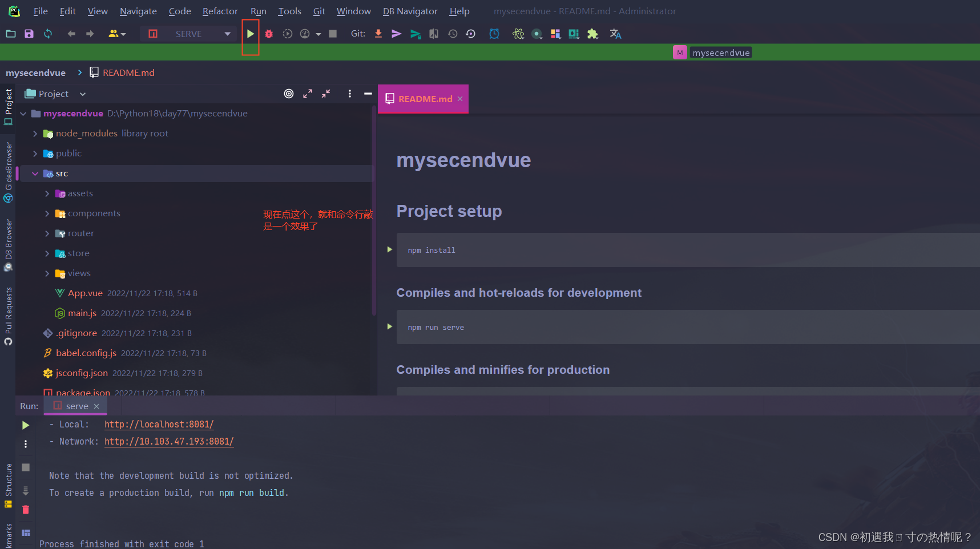Open the localhost:8081 link
The height and width of the screenshot is (549, 980).
coord(159,425)
